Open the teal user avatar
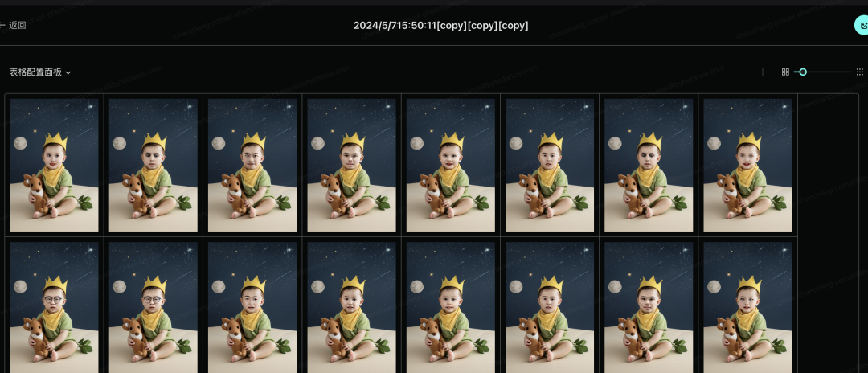This screenshot has width=868, height=373. (862, 26)
